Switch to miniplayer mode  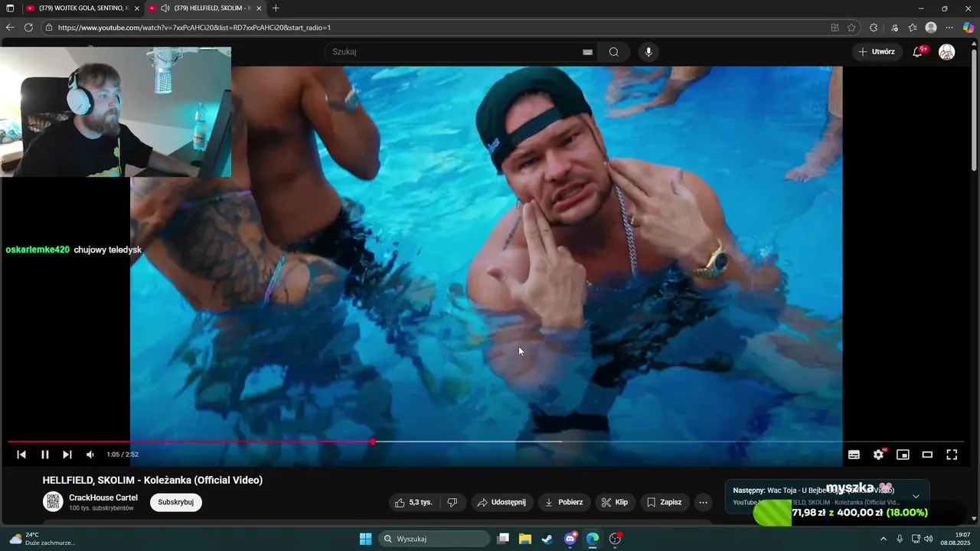(903, 455)
